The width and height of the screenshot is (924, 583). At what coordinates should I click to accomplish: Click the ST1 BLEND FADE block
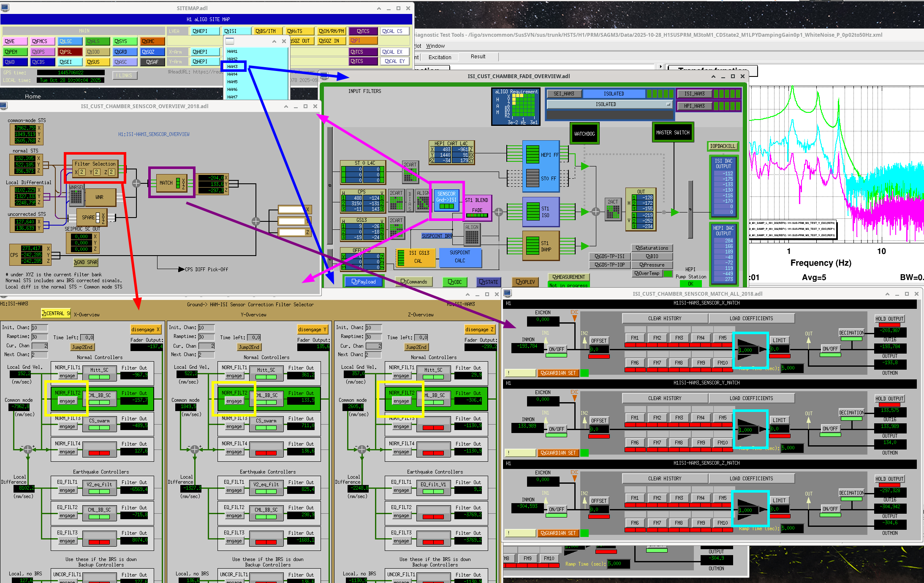[x=477, y=207]
